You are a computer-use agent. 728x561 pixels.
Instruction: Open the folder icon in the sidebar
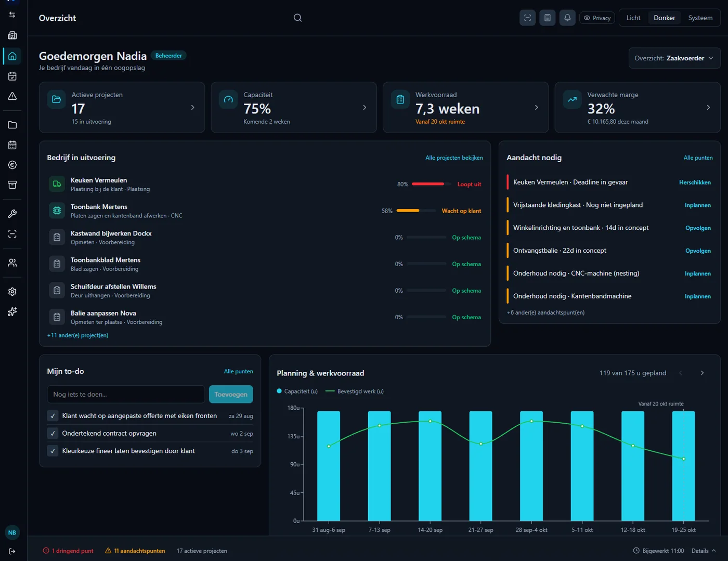(12, 125)
